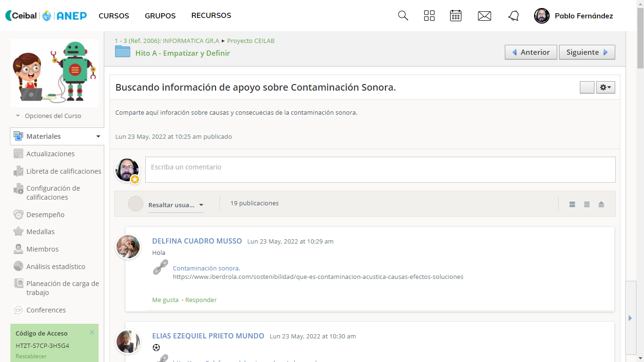Switch to compact list comment view icon
The height and width of the screenshot is (362, 644).
(587, 204)
